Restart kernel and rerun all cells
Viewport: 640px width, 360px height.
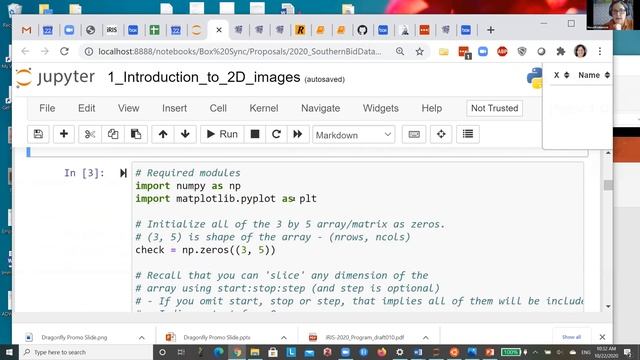click(x=298, y=134)
